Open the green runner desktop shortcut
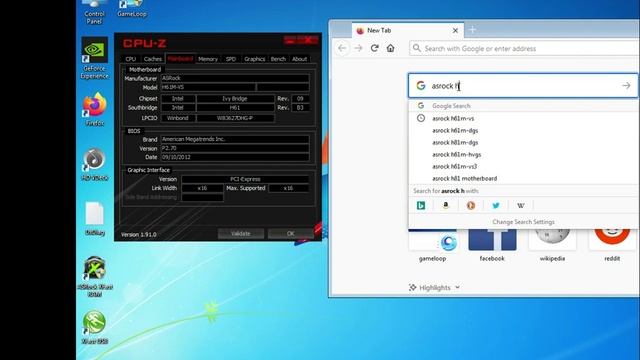 [x=94, y=327]
